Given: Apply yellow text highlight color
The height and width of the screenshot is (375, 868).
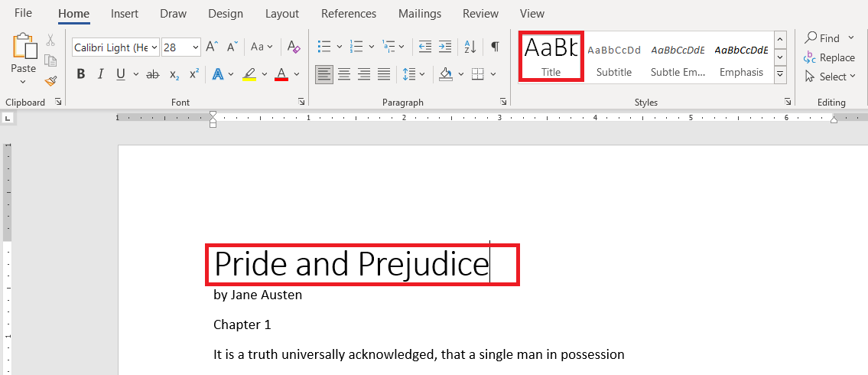Looking at the screenshot, I should [x=249, y=74].
